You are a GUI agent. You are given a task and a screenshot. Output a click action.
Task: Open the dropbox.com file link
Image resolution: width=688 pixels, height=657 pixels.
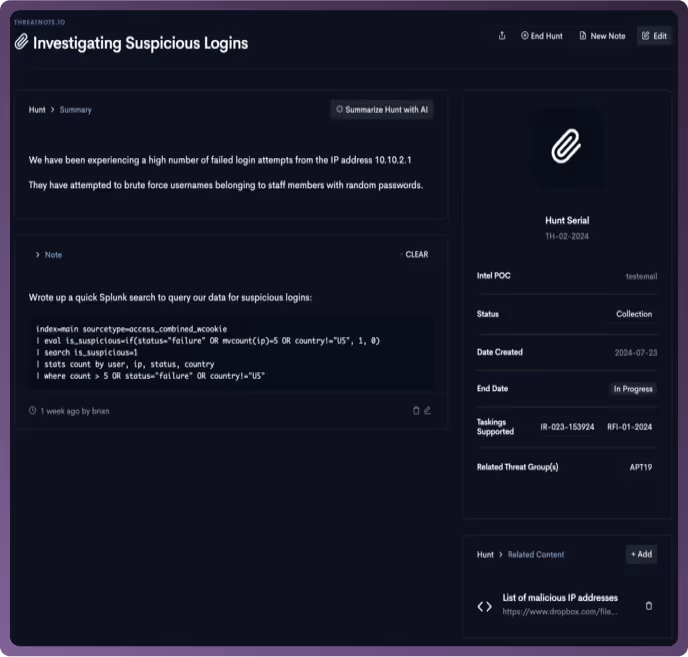[x=559, y=611]
